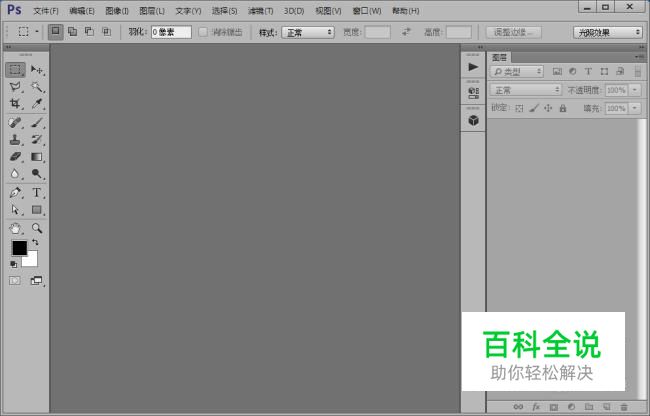Choose Subtract from Selection mode
This screenshot has width=650, height=416.
[x=89, y=31]
